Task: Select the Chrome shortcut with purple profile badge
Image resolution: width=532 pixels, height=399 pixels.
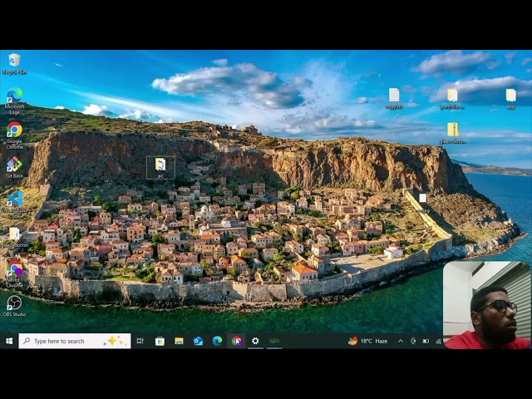Action: pos(15,273)
